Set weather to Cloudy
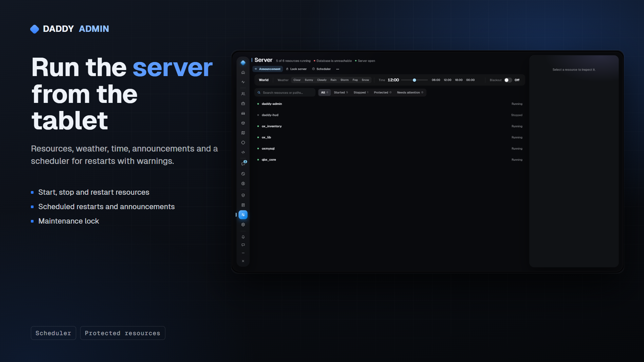The height and width of the screenshot is (362, 644). (x=322, y=80)
